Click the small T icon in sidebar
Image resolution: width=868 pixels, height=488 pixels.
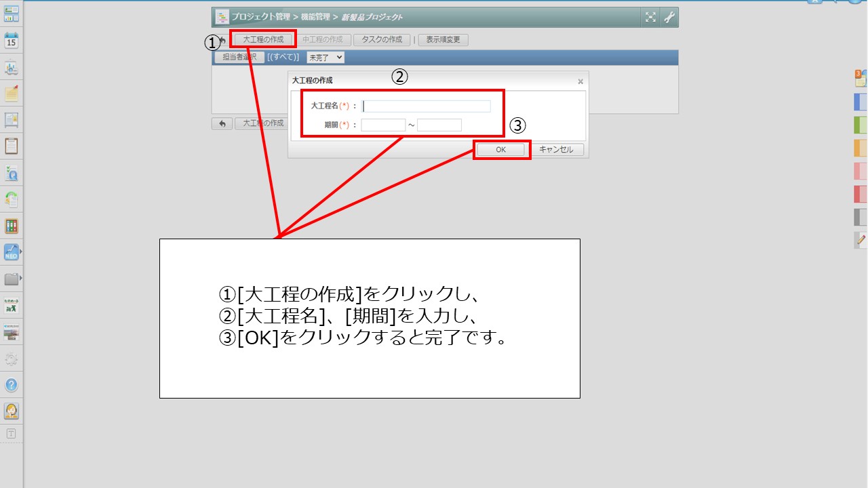point(12,433)
